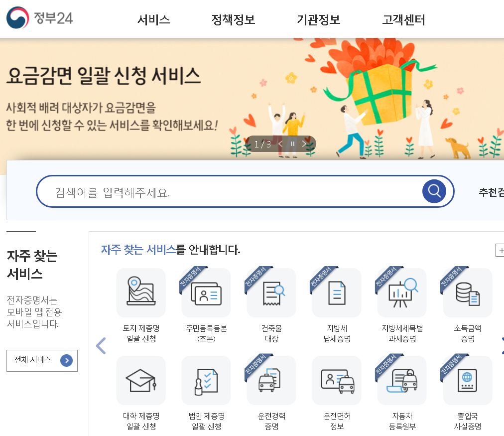Select the 운전면허 정보 icon

point(336,380)
